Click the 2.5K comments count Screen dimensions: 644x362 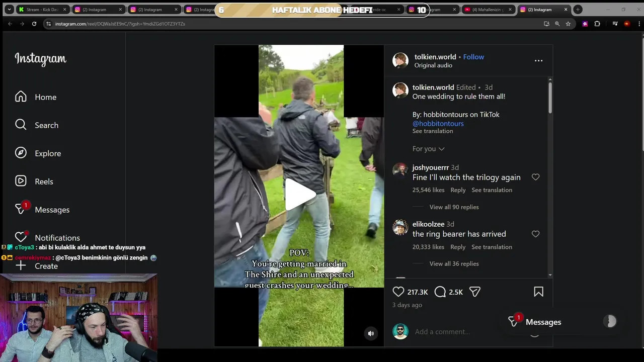point(456,292)
